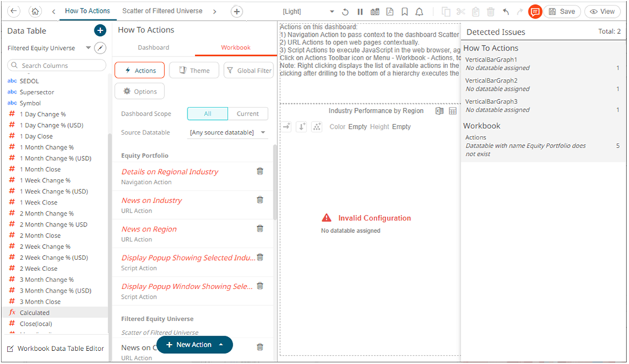This screenshot has width=629, height=364.
Task: Set Dashboard Scope to Current
Action: (x=248, y=114)
